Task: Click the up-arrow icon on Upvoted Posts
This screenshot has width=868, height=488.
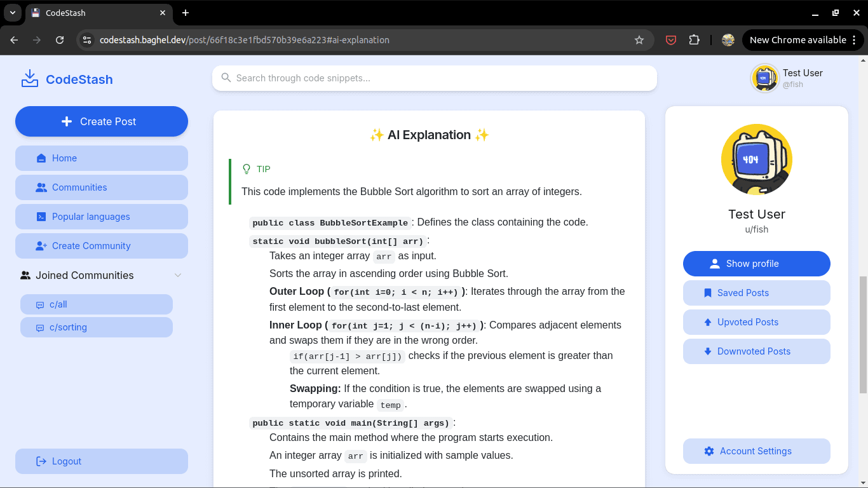Action: coord(708,322)
